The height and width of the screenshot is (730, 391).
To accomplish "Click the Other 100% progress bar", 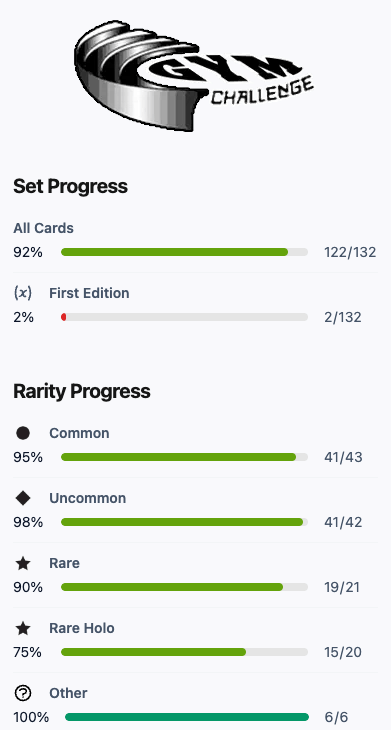I will tap(187, 717).
